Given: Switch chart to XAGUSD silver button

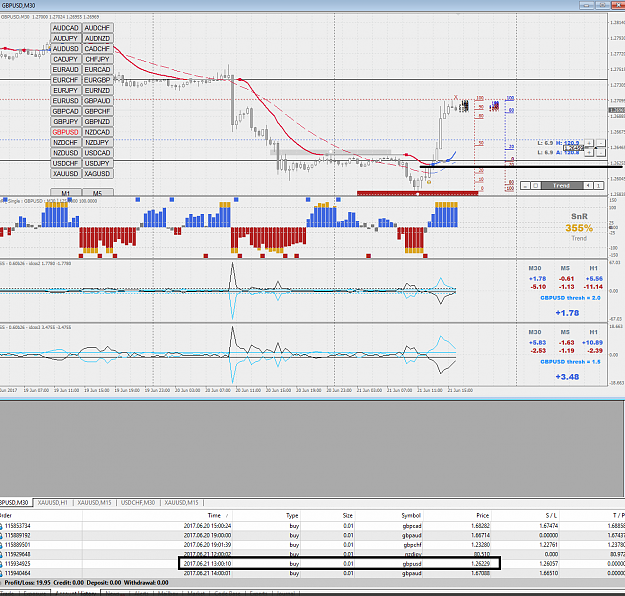Looking at the screenshot, I should click(97, 174).
